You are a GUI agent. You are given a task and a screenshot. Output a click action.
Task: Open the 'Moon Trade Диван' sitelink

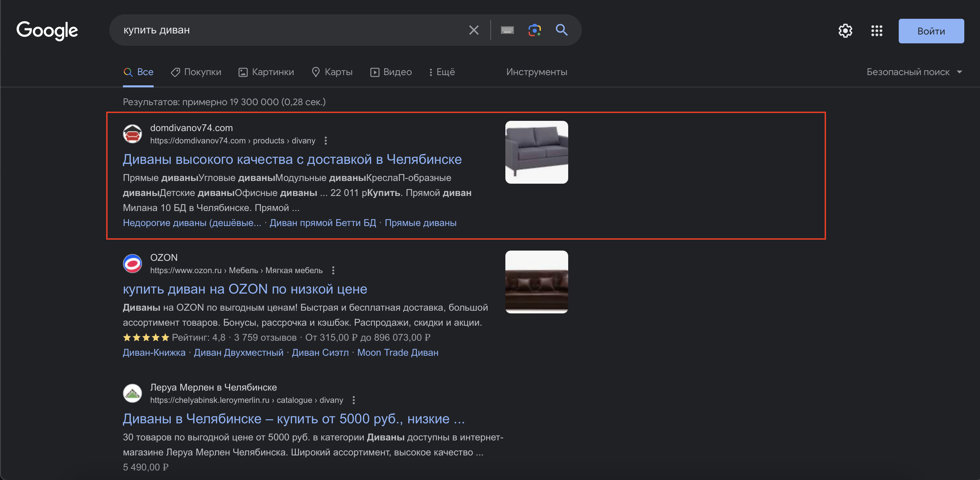click(x=397, y=353)
